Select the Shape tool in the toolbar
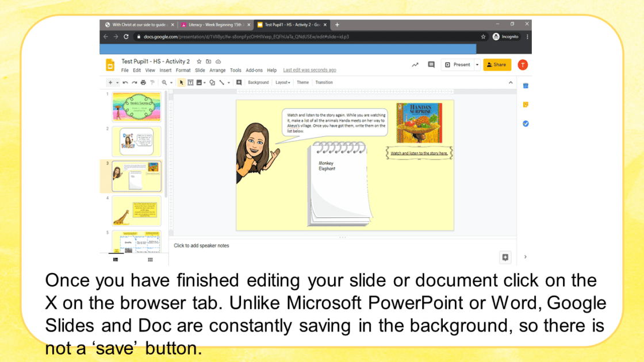Image resolution: width=644 pixels, height=362 pixels. click(x=212, y=83)
